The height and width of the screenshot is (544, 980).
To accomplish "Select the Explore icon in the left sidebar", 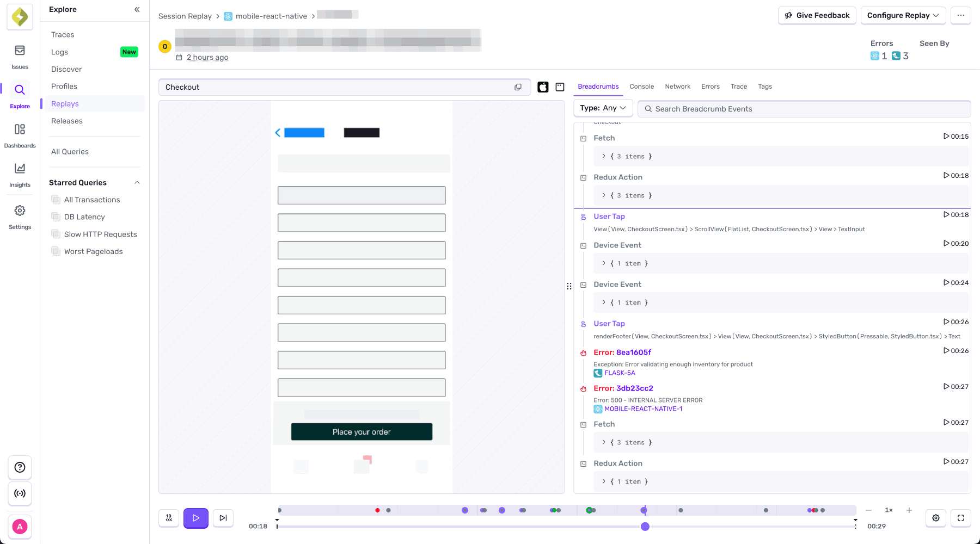I will [x=20, y=90].
